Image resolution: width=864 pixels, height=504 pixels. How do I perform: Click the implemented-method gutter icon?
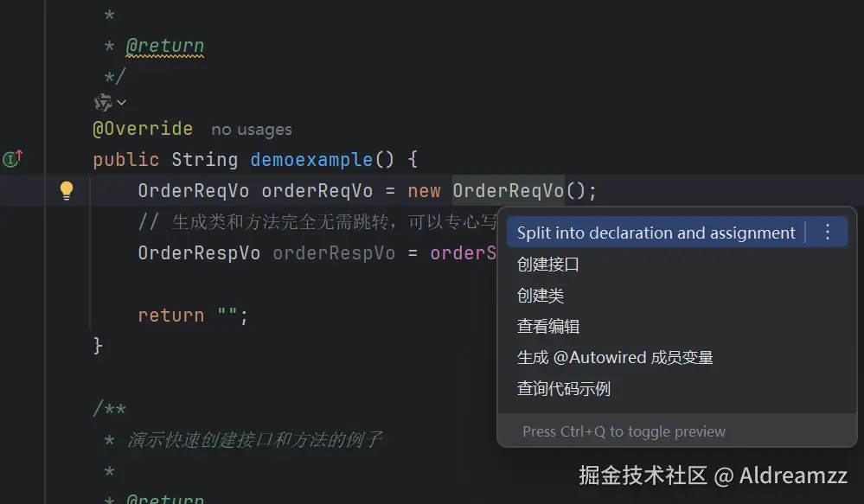[12, 159]
